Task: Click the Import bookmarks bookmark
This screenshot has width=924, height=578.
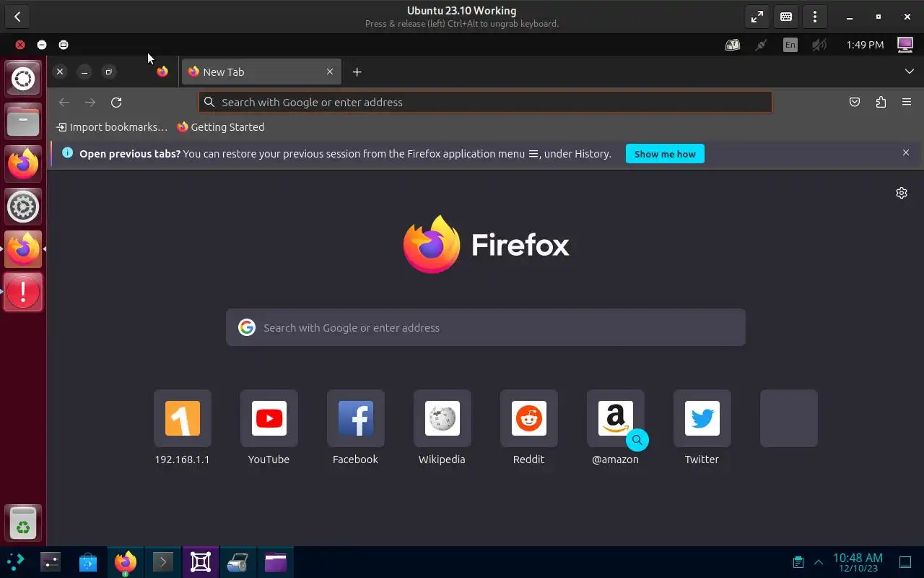Action: click(x=112, y=127)
